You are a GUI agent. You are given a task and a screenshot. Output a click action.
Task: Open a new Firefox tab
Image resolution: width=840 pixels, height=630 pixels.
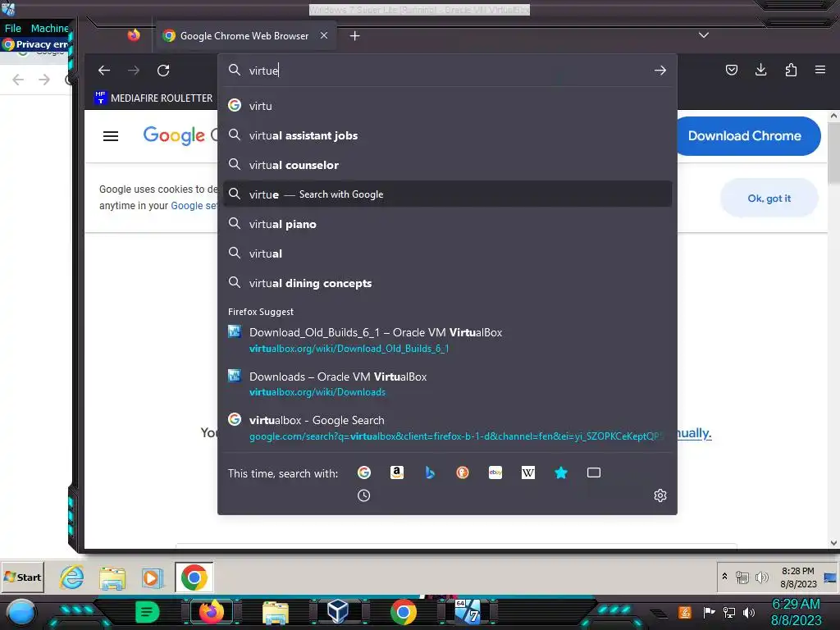[354, 36]
